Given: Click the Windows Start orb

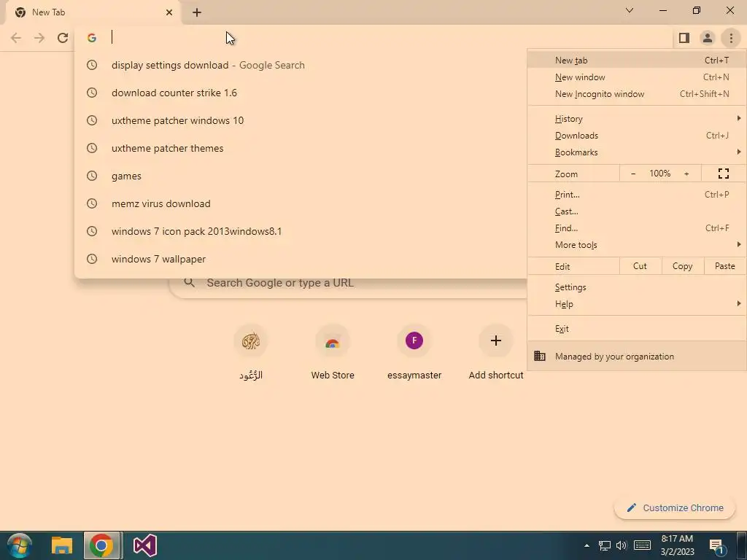Looking at the screenshot, I should pos(20,545).
